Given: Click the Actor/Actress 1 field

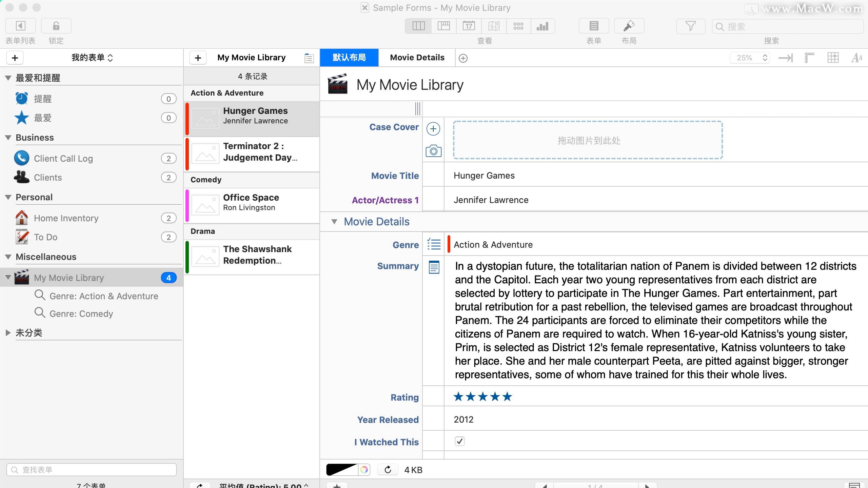Looking at the screenshot, I should click(656, 200).
